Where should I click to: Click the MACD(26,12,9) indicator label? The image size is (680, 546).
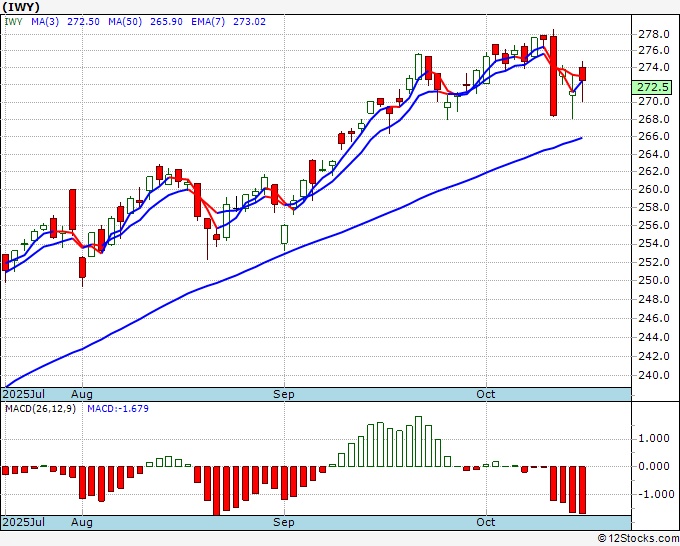tap(40, 409)
